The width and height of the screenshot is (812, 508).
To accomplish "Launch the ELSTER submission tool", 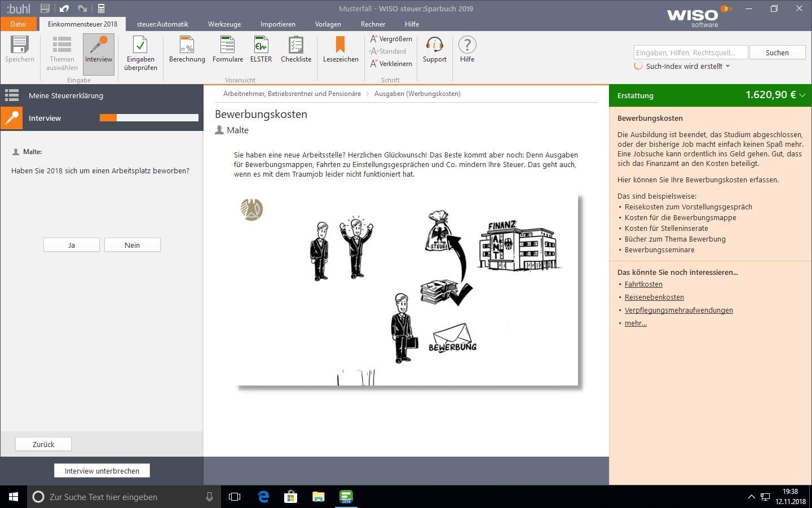I will point(261,50).
